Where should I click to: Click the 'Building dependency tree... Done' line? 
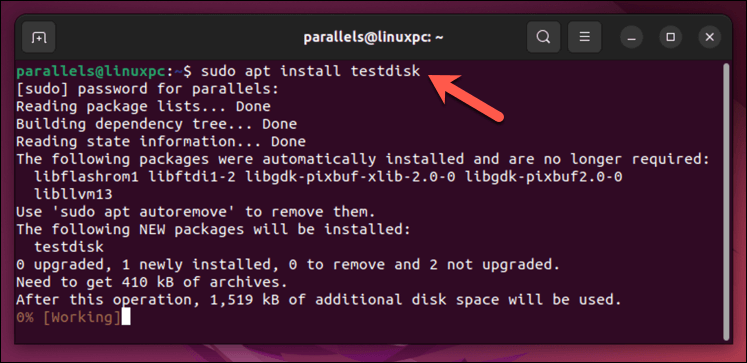[x=156, y=124]
